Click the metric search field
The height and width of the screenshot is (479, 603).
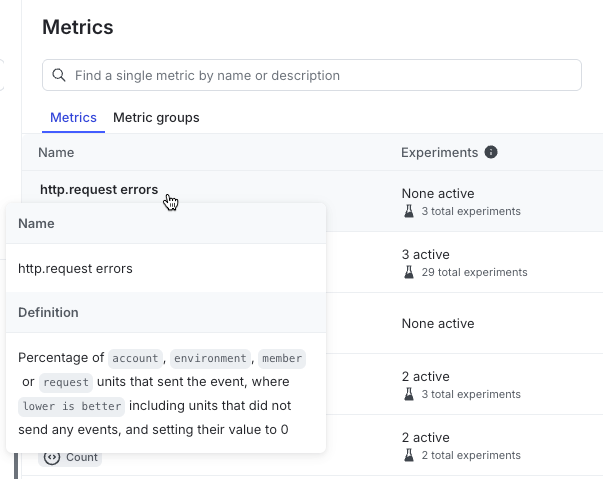(x=311, y=75)
